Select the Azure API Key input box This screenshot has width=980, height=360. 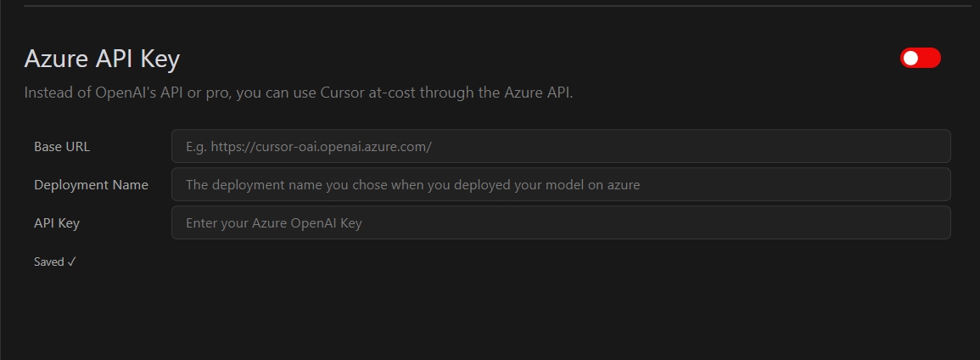tap(561, 222)
